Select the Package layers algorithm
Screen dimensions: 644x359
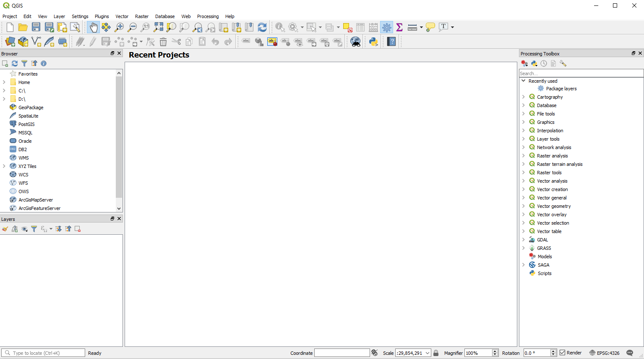pos(561,89)
